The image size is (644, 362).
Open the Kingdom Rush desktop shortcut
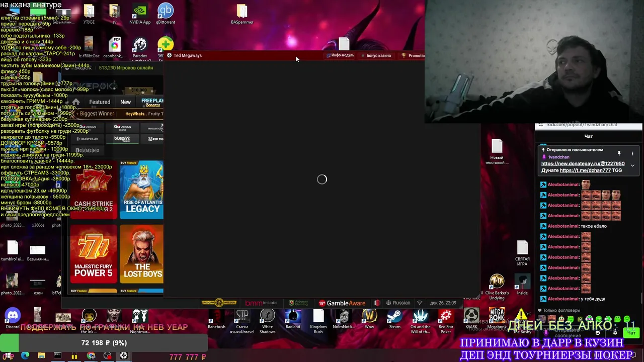click(318, 321)
